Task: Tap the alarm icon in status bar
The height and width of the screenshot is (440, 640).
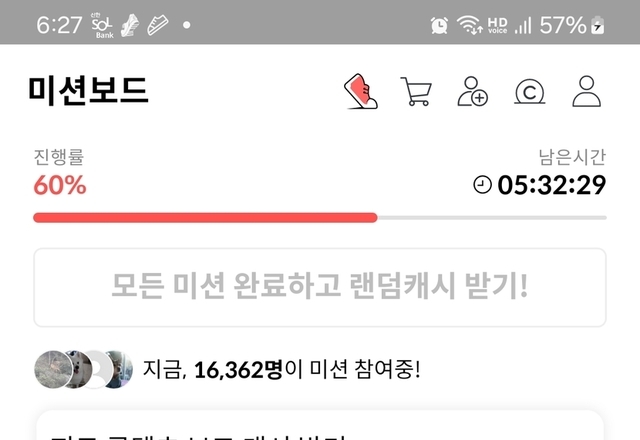Action: (439, 25)
